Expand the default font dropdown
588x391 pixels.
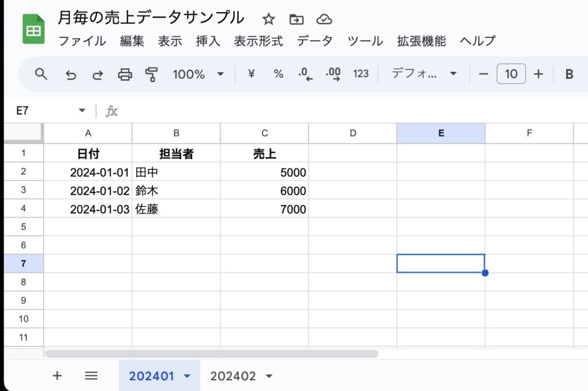click(424, 74)
